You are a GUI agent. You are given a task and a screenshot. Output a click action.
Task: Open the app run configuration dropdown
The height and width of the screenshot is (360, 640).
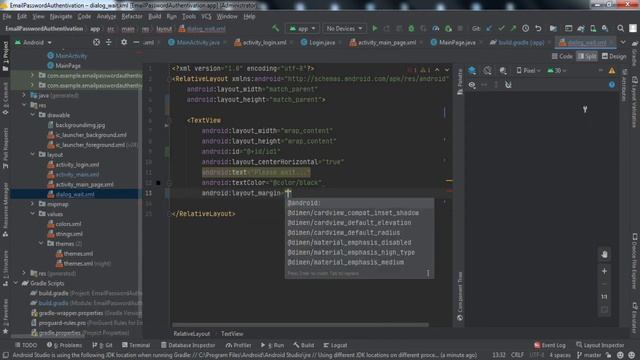click(302, 29)
